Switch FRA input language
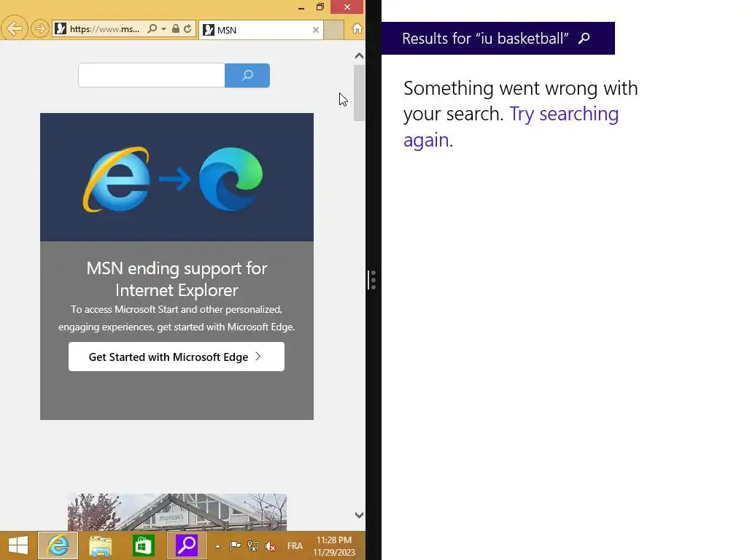The width and height of the screenshot is (747, 560). pos(295,546)
